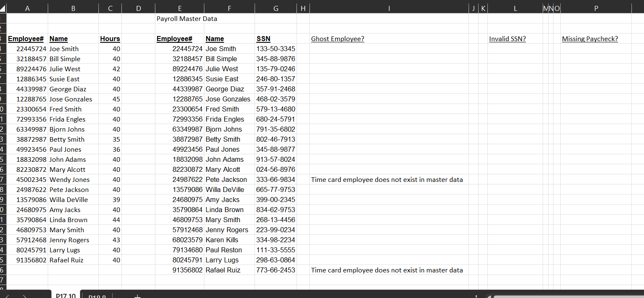644x298 pixels.
Task: Click the Invalid SSN? header cell
Action: (x=507, y=39)
